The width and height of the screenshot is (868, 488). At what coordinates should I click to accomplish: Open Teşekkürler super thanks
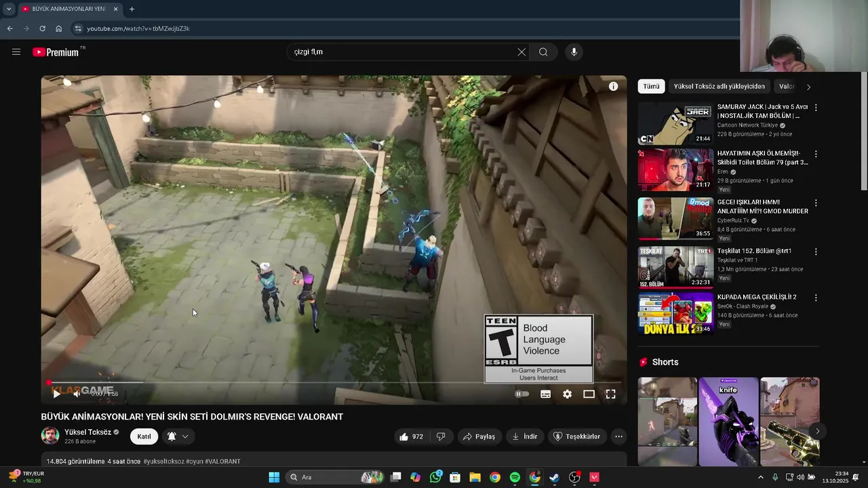[x=577, y=436]
